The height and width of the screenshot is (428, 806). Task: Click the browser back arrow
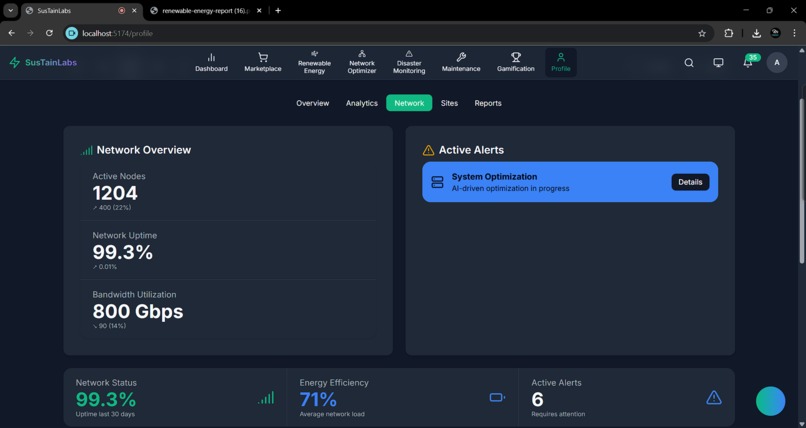(12, 33)
